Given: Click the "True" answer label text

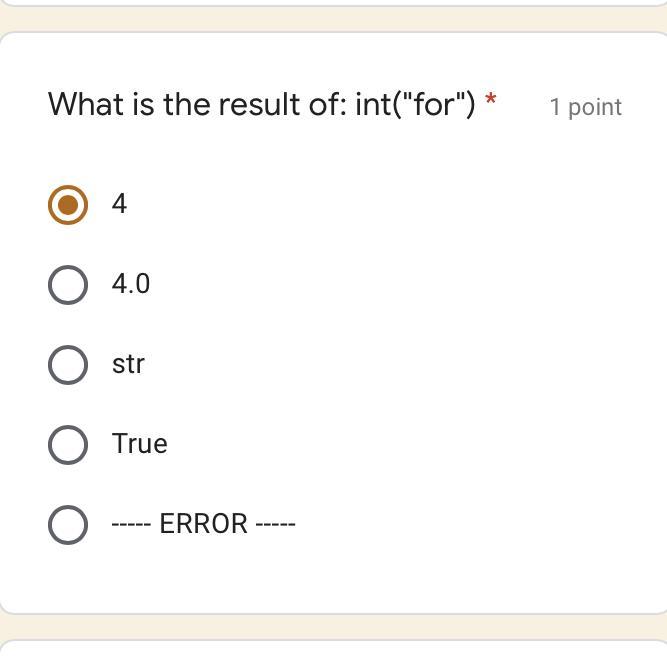Looking at the screenshot, I should coord(139,444).
